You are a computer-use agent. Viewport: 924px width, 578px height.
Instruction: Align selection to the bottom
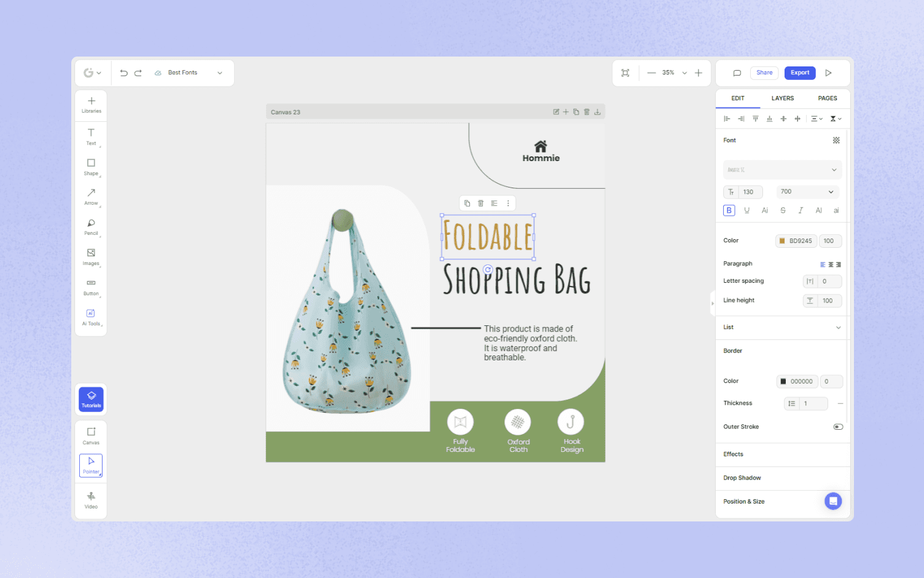769,119
